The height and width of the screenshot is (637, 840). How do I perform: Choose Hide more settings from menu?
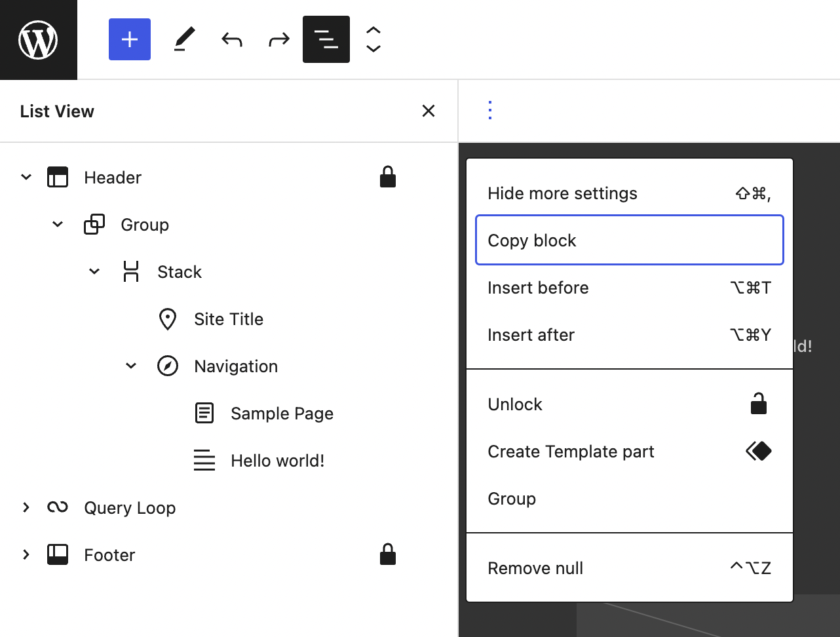pyautogui.click(x=630, y=193)
